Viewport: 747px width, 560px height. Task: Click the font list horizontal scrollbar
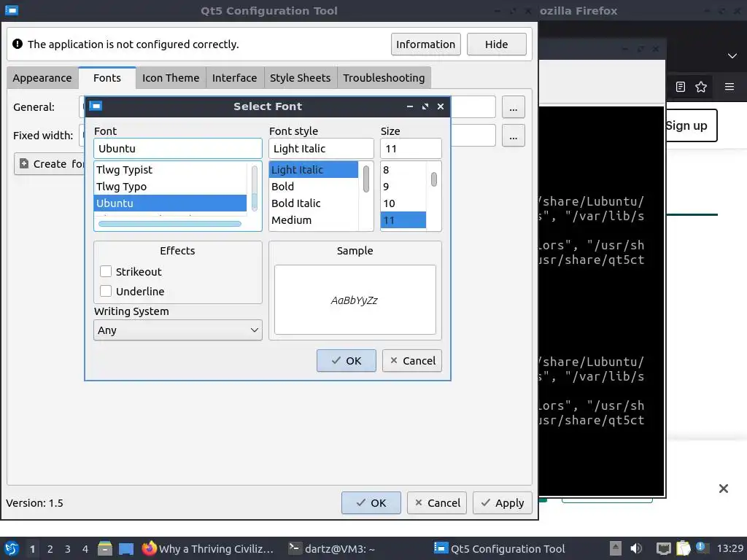pos(170,223)
